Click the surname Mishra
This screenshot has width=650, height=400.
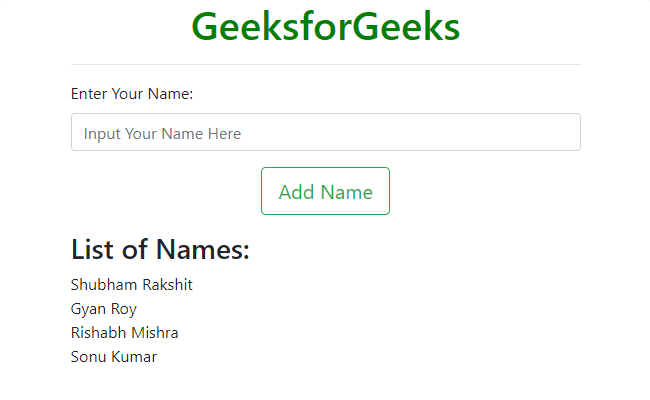click(154, 333)
